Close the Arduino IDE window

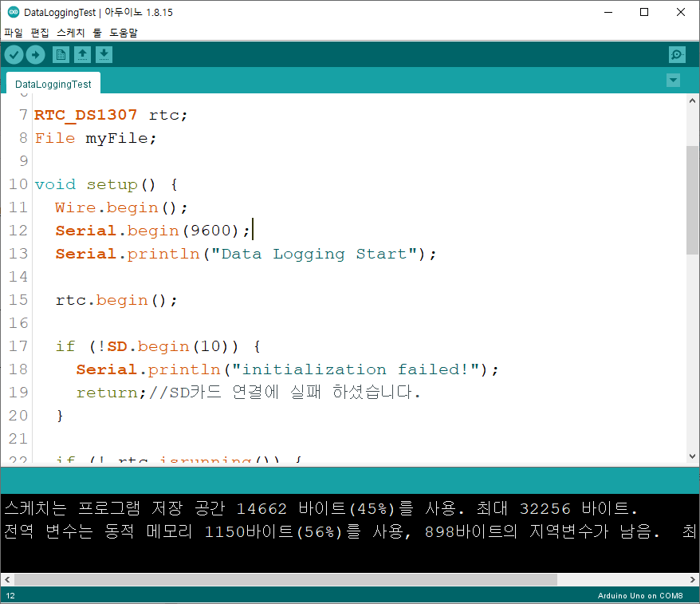[681, 12]
